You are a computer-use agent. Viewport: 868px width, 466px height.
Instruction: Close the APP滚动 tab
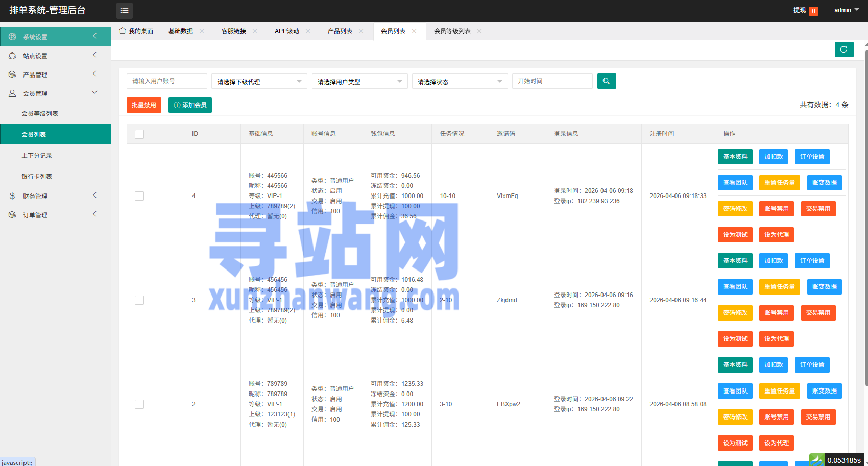click(308, 31)
